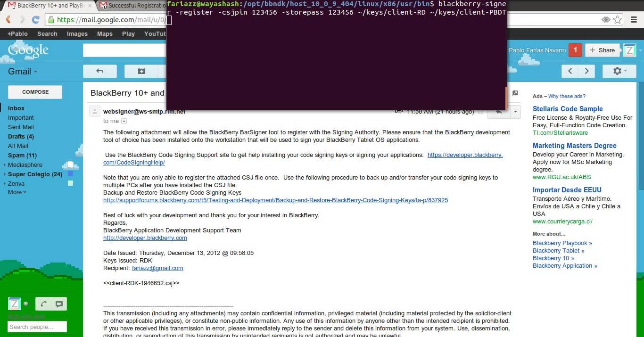Expand the Gmail product switcher dropdown
The image size is (644, 337).
coord(22,72)
